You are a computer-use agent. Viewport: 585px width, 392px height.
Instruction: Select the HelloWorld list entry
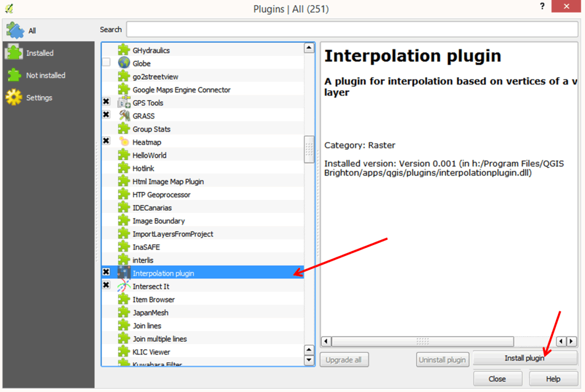pyautogui.click(x=203, y=156)
